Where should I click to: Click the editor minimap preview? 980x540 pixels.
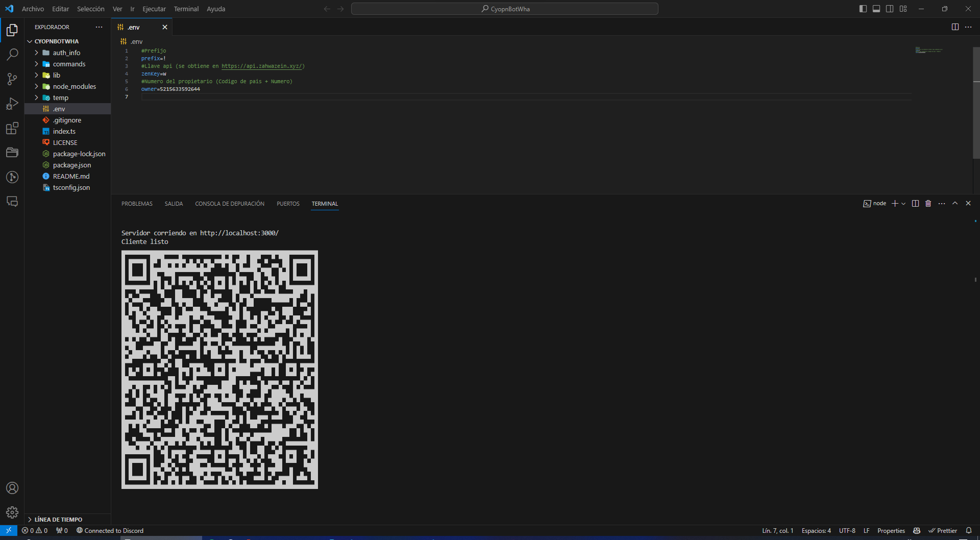(929, 51)
